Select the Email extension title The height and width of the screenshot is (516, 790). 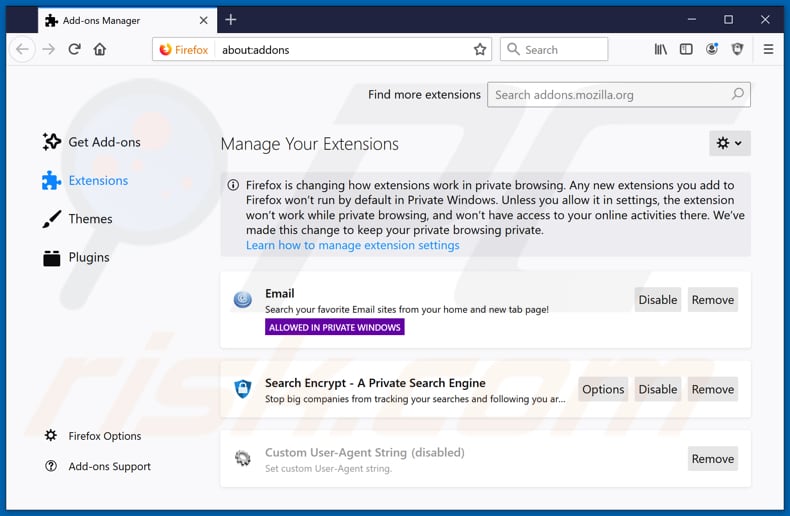(280, 294)
